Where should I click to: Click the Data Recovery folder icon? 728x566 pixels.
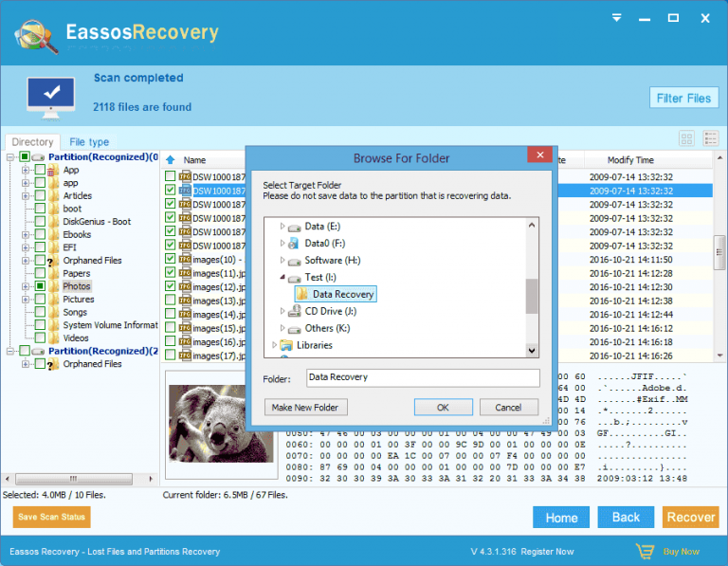coord(302,294)
